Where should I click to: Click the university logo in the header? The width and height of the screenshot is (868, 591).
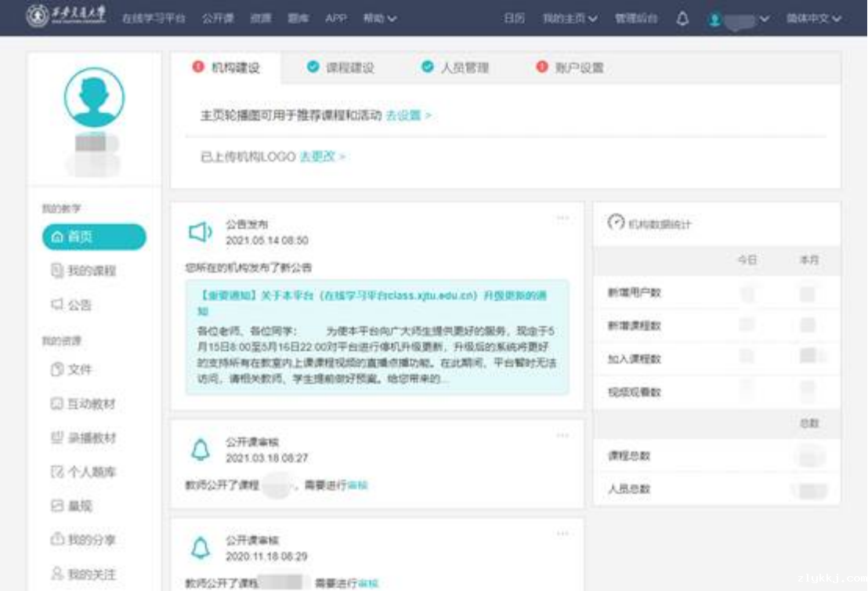click(68, 17)
